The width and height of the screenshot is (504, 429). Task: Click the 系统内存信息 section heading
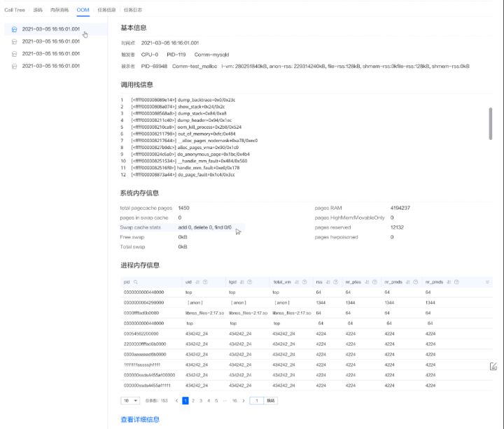click(x=139, y=193)
